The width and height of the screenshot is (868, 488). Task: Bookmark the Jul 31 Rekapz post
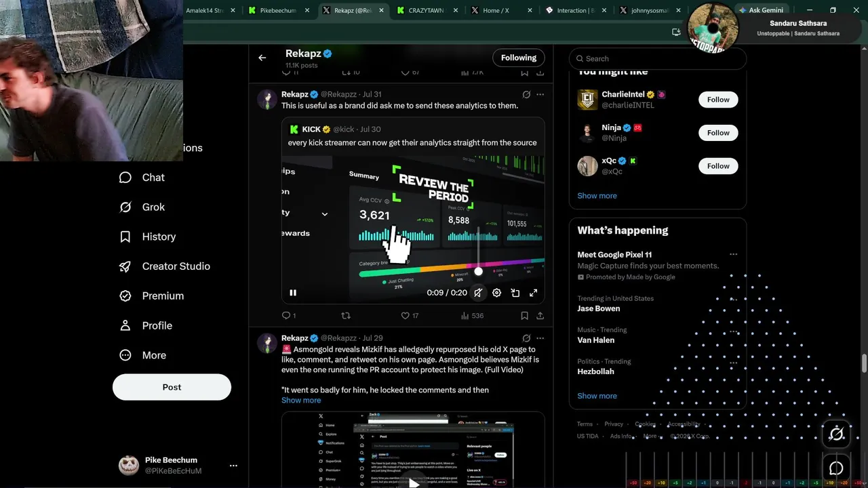point(524,316)
